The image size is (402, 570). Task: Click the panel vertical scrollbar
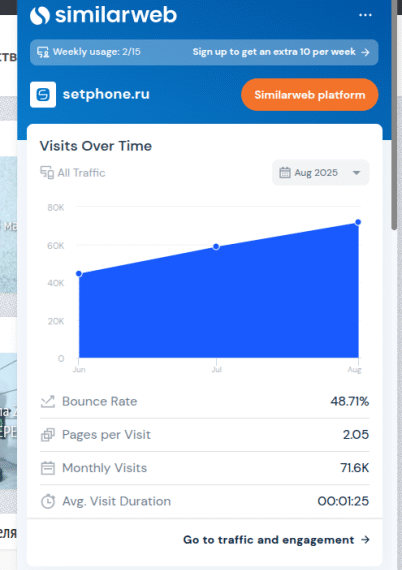(394, 115)
